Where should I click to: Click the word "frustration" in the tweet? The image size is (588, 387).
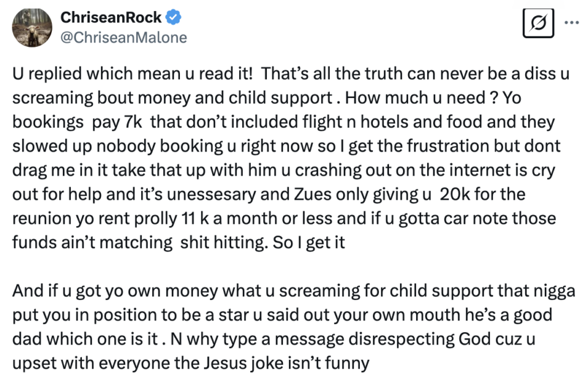447,146
